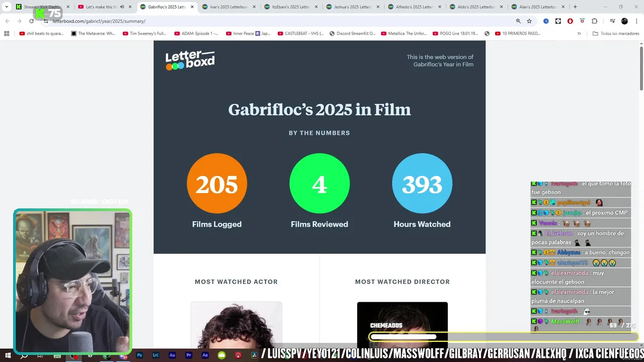Image resolution: width=644 pixels, height=362 pixels.
Task: Click the CHEMEADOS progress bar
Action: tap(504, 337)
